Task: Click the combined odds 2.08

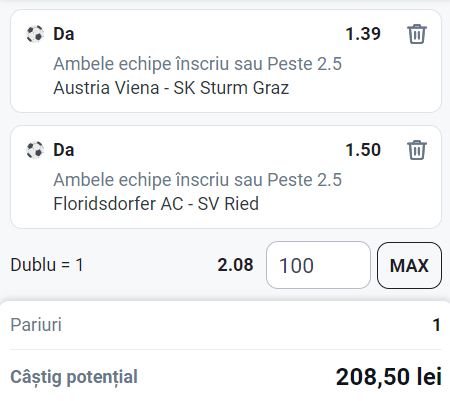Action: click(x=235, y=265)
